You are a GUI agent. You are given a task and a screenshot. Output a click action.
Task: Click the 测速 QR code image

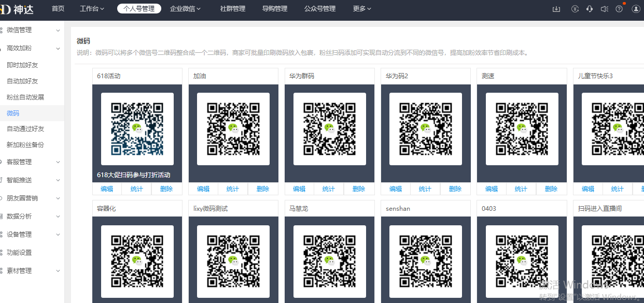pyautogui.click(x=522, y=129)
